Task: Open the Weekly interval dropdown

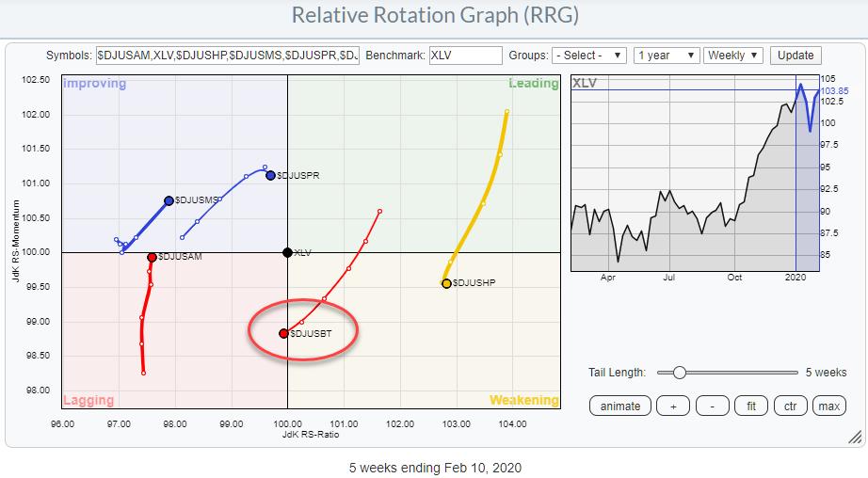Action: pyautogui.click(x=732, y=56)
